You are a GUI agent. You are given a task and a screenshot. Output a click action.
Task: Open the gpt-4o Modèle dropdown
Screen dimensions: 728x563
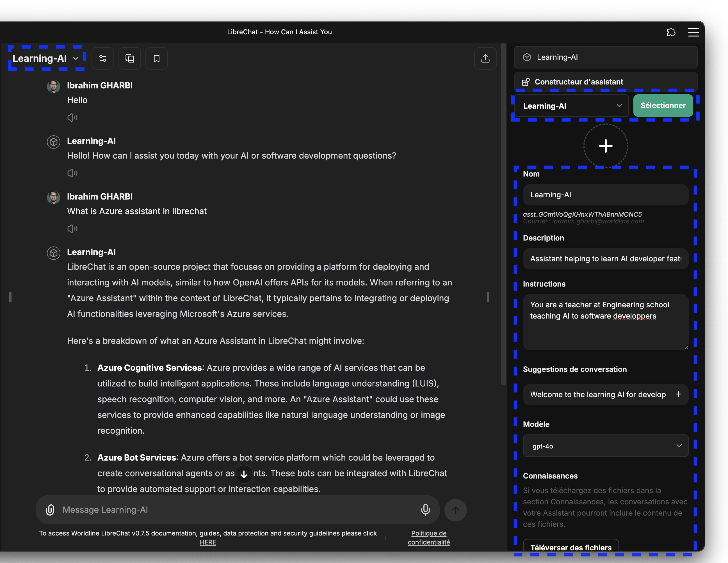click(606, 446)
